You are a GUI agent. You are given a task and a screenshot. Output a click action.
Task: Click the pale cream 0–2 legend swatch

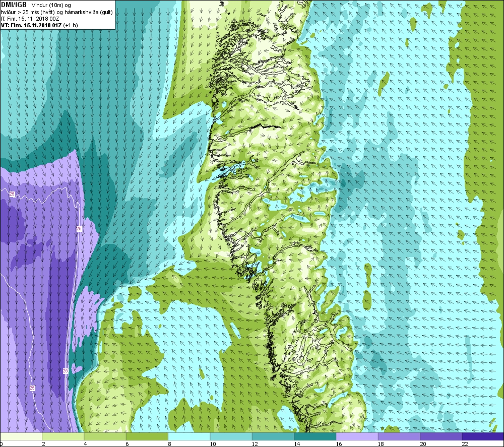point(21,436)
